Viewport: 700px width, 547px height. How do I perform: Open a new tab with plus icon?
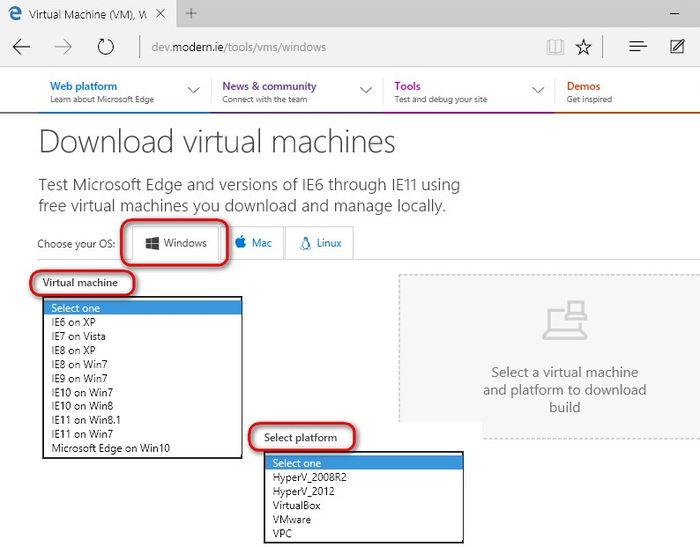pyautogui.click(x=191, y=14)
